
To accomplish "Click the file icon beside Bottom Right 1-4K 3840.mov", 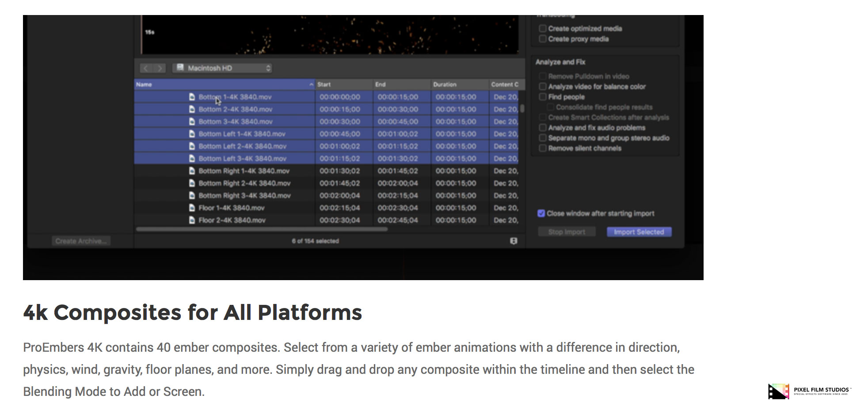I will point(192,171).
